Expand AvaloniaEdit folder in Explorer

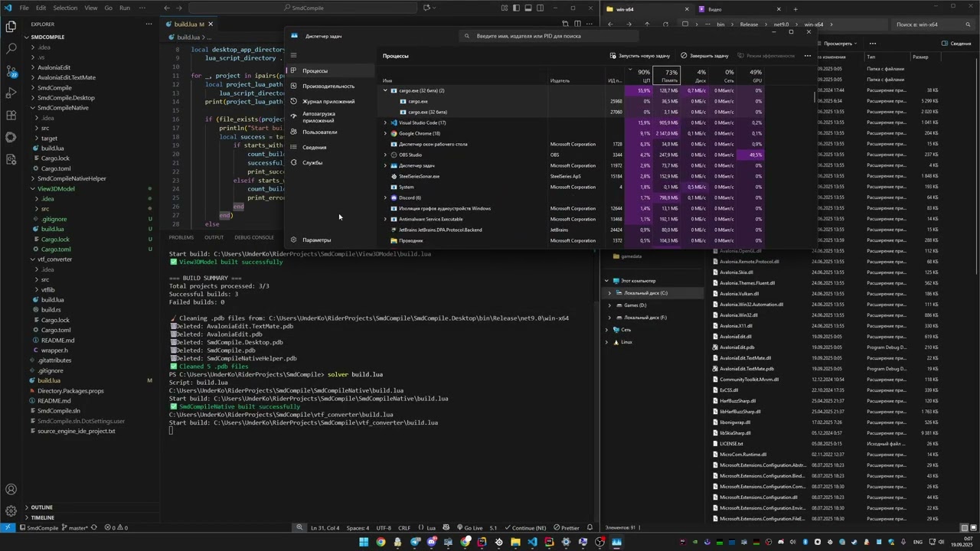click(x=32, y=67)
